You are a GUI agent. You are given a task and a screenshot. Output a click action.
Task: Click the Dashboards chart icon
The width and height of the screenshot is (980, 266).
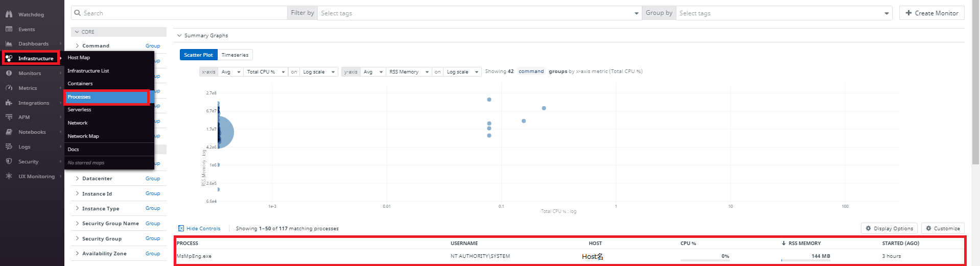click(9, 44)
